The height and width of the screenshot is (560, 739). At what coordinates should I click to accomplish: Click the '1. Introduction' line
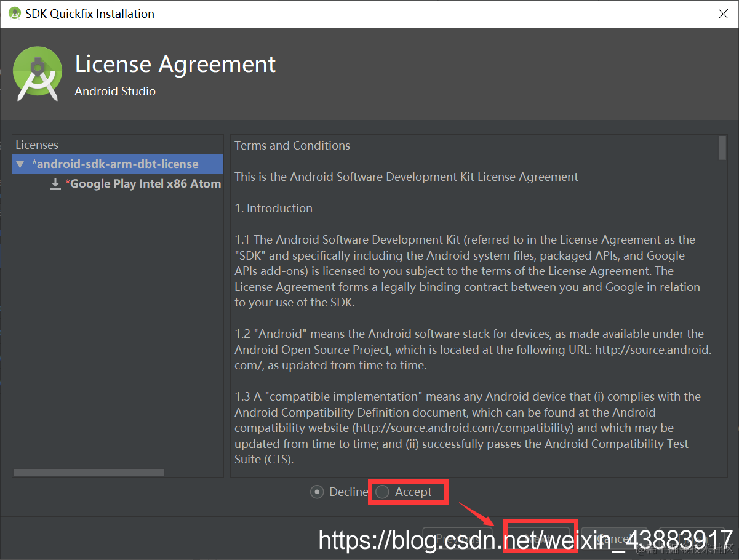pyautogui.click(x=274, y=208)
